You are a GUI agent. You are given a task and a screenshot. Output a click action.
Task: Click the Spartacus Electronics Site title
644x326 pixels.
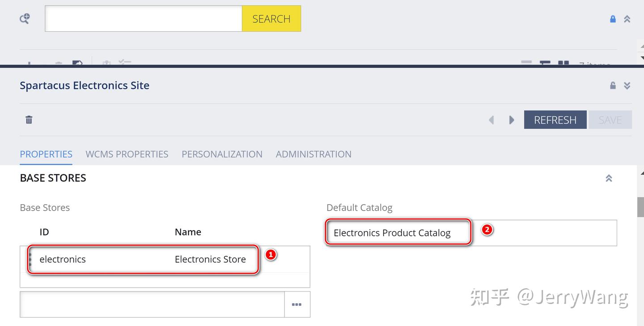pos(85,85)
